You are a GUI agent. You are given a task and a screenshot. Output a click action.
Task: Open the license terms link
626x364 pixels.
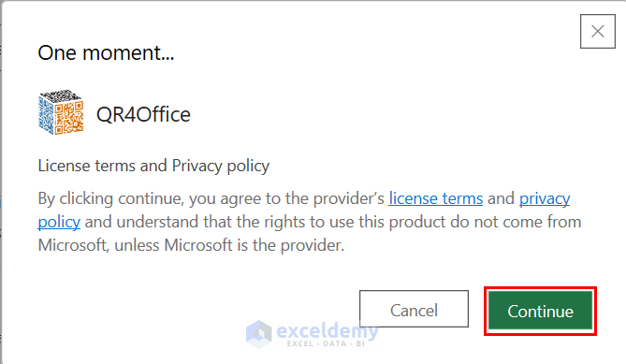click(x=435, y=198)
